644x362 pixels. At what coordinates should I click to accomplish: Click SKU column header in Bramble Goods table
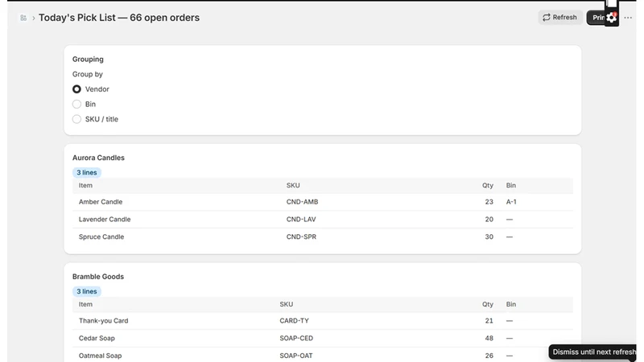tap(287, 304)
